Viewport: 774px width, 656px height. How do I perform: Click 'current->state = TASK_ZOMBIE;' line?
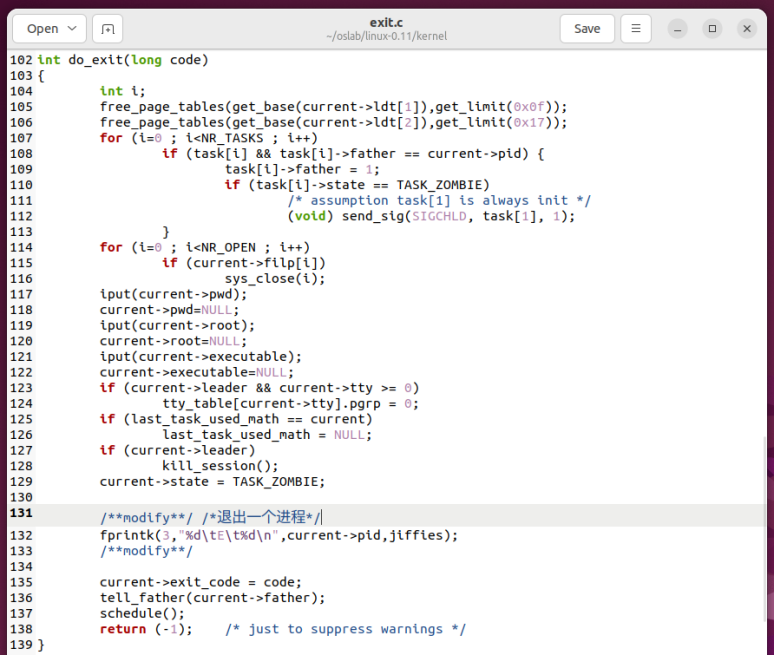(x=212, y=482)
